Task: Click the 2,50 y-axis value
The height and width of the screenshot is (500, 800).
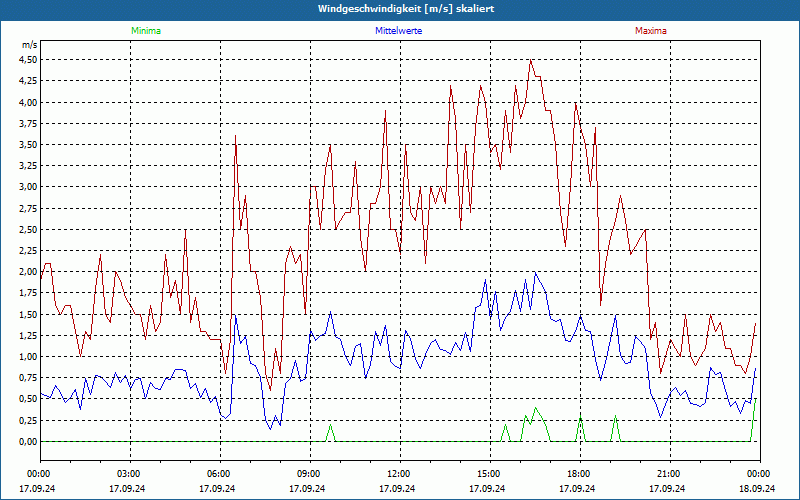Action: (28, 230)
